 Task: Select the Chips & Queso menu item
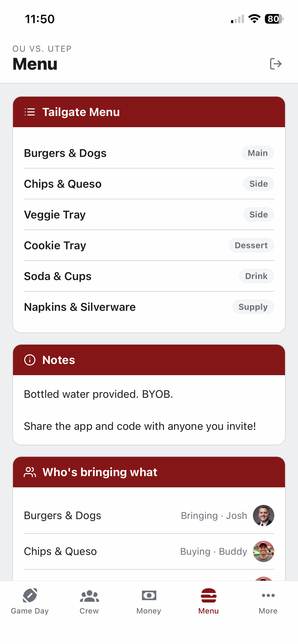coord(149,184)
